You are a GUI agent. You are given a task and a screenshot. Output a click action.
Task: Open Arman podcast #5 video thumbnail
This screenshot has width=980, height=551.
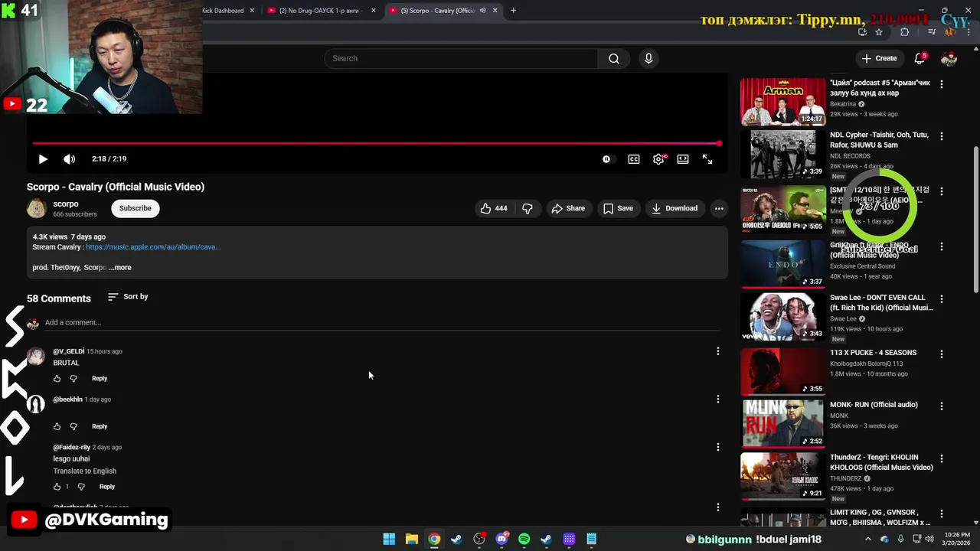tap(782, 101)
